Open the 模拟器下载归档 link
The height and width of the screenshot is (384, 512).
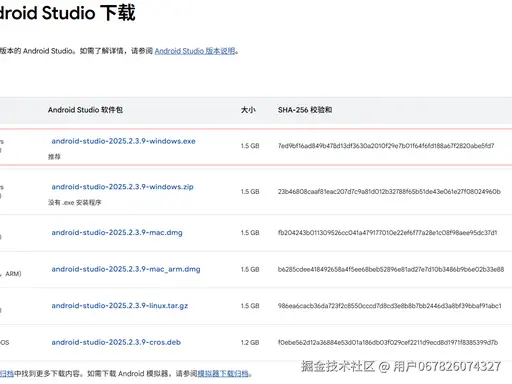coord(223,373)
